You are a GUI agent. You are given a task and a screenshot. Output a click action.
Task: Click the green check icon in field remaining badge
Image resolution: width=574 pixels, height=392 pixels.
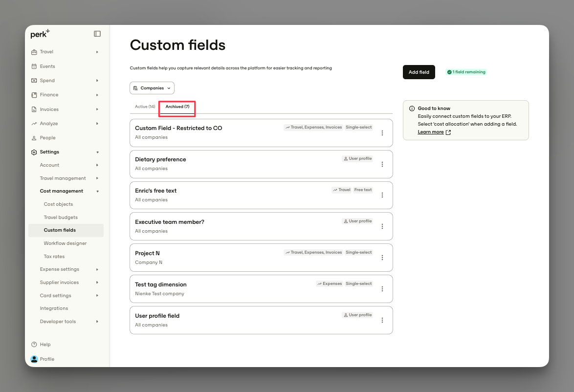coord(449,72)
